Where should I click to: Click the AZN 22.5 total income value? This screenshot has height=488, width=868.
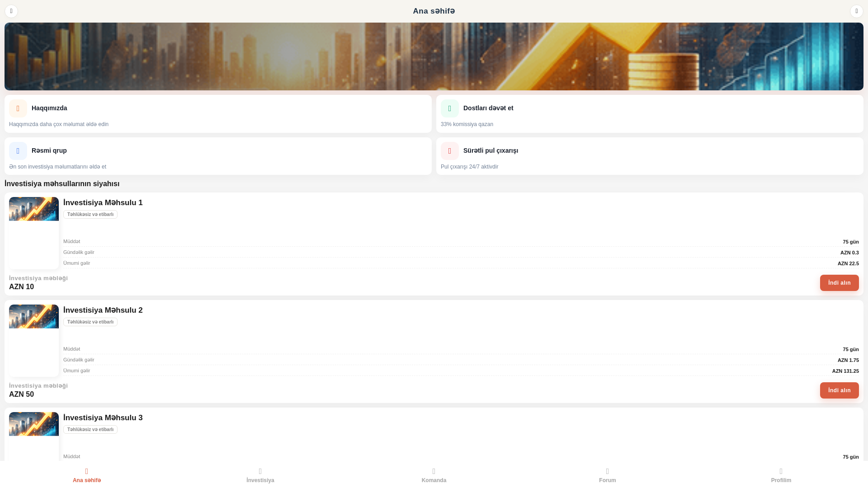click(848, 263)
